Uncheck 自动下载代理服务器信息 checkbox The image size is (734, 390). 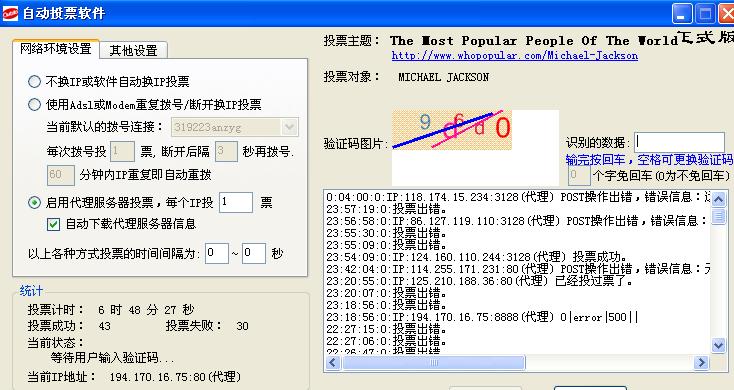coord(53,224)
